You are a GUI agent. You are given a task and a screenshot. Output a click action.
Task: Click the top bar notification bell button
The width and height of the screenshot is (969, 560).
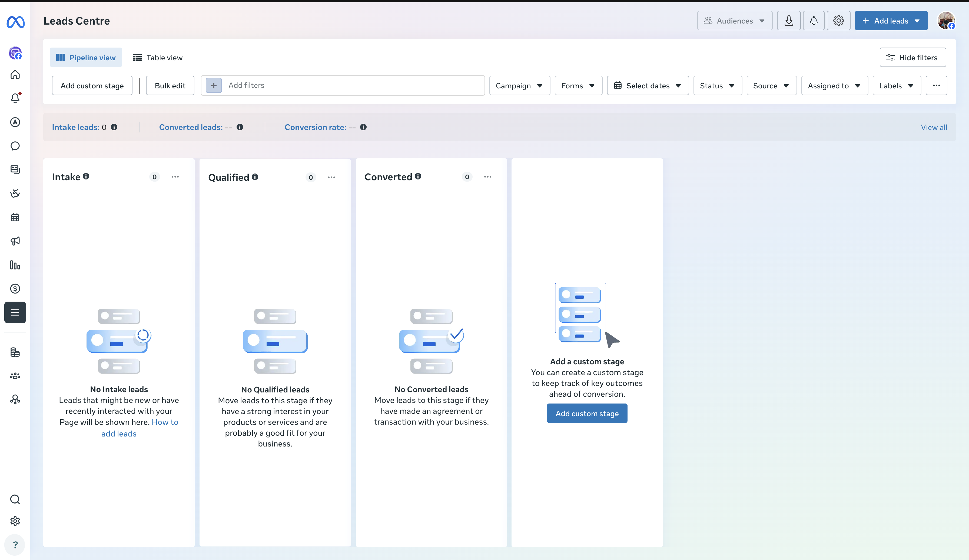[x=814, y=21]
